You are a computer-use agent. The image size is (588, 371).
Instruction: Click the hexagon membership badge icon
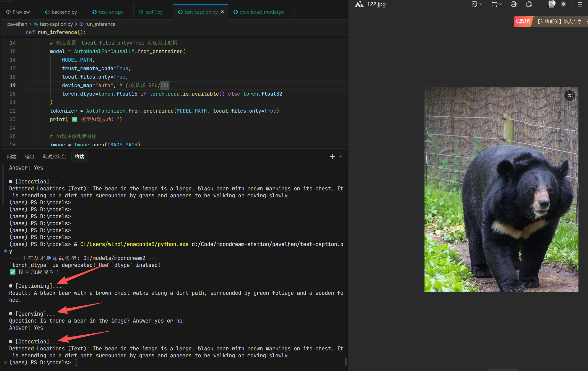click(x=563, y=4)
